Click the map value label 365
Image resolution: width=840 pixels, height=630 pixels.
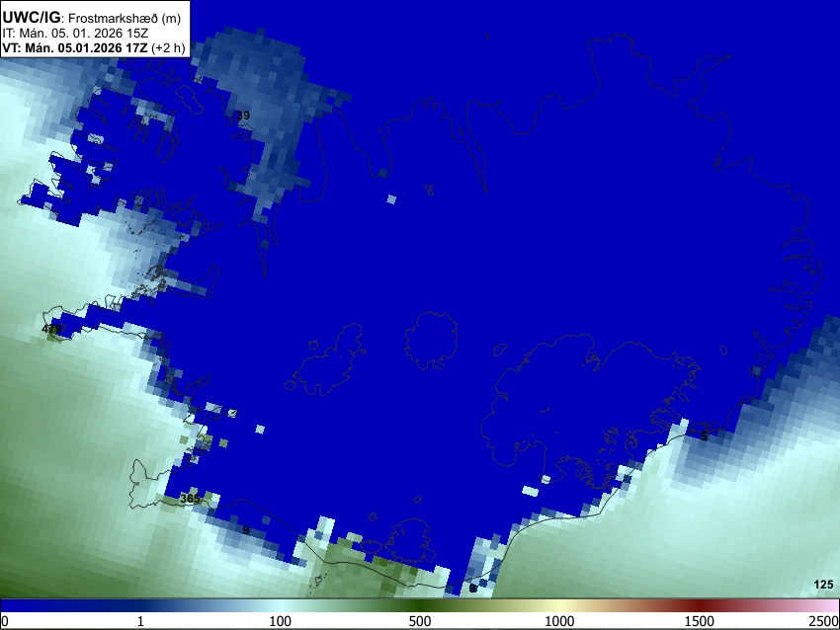(190, 499)
